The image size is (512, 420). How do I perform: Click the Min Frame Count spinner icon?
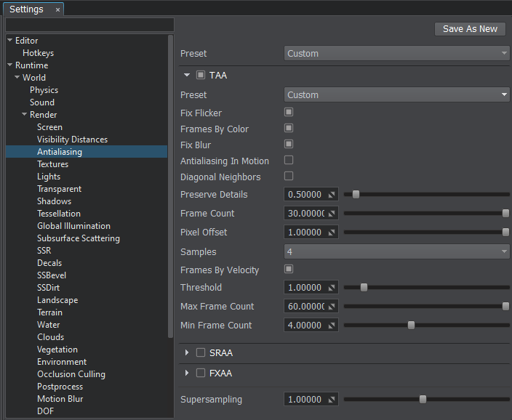[x=332, y=326]
